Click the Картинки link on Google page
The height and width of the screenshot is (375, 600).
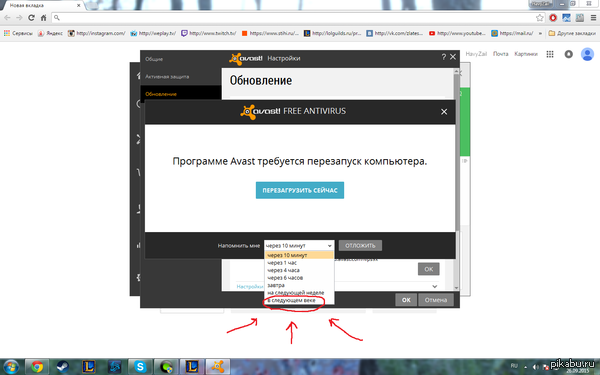pyautogui.click(x=526, y=54)
